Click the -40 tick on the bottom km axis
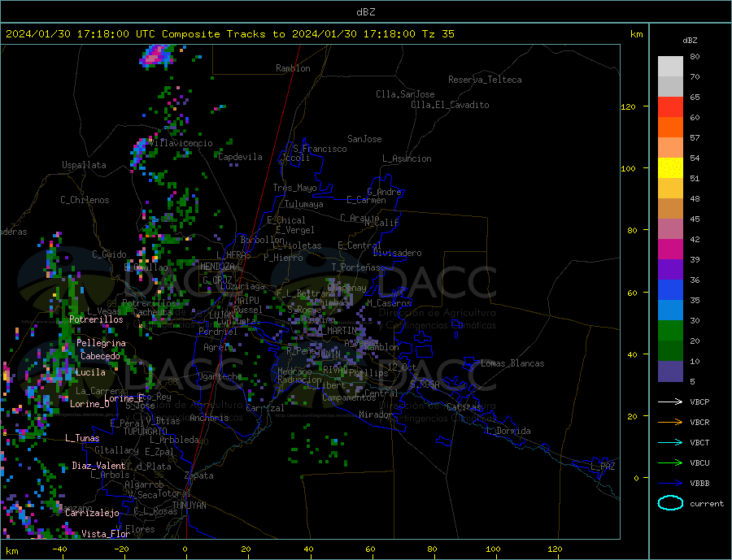 point(59,549)
